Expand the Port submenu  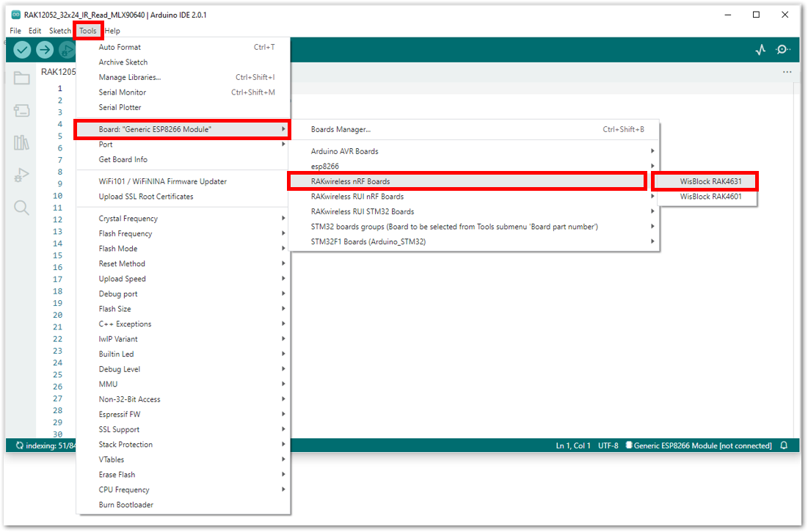pos(183,145)
